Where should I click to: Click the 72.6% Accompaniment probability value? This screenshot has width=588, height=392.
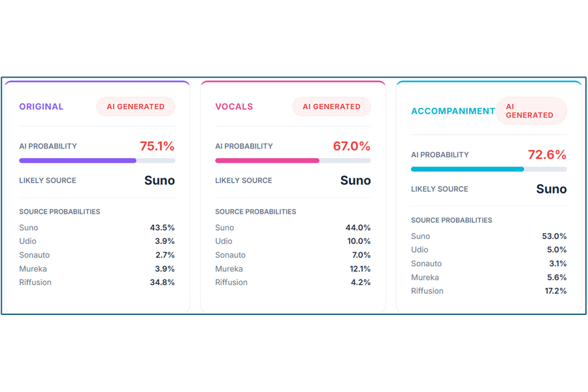tap(547, 155)
